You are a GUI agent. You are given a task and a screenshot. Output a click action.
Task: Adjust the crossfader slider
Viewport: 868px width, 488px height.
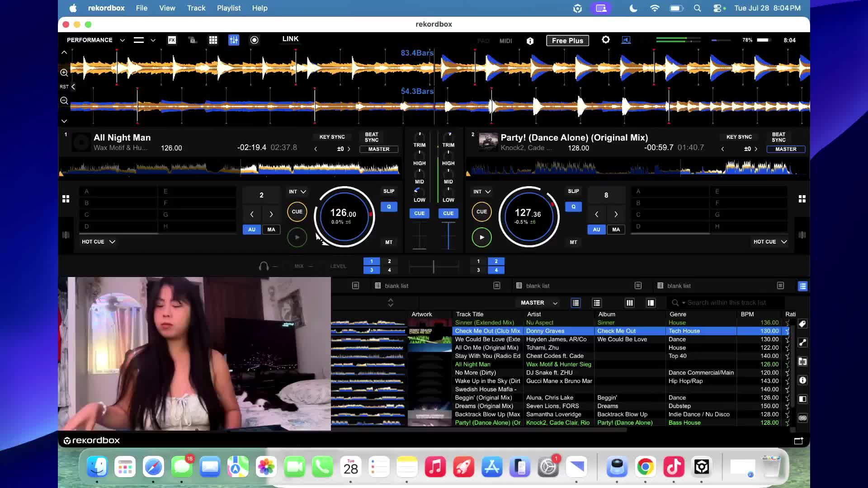coord(434,267)
